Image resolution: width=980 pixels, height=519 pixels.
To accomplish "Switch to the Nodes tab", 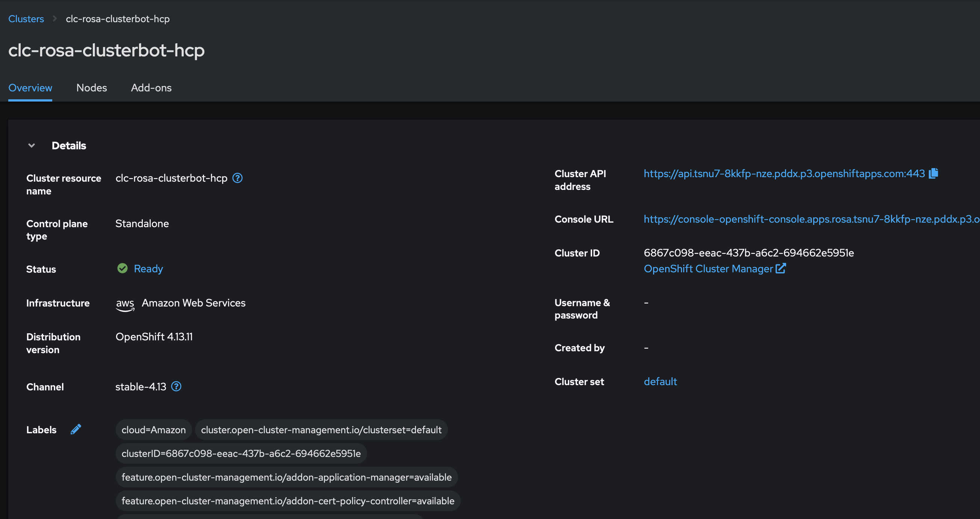I will (x=91, y=88).
